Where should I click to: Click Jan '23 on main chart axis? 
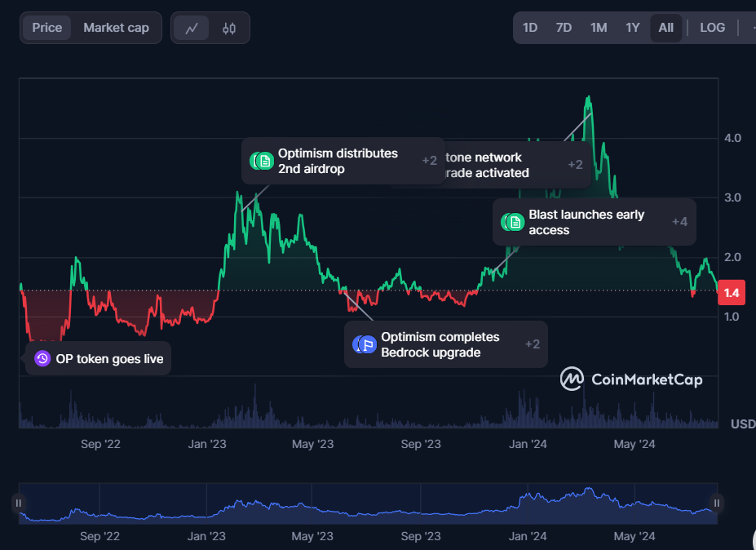pos(207,445)
